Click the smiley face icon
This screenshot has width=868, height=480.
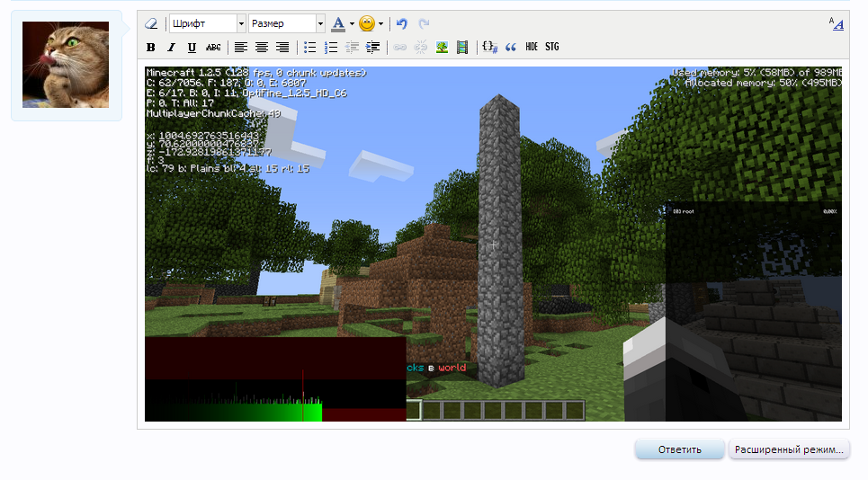pyautogui.click(x=366, y=23)
